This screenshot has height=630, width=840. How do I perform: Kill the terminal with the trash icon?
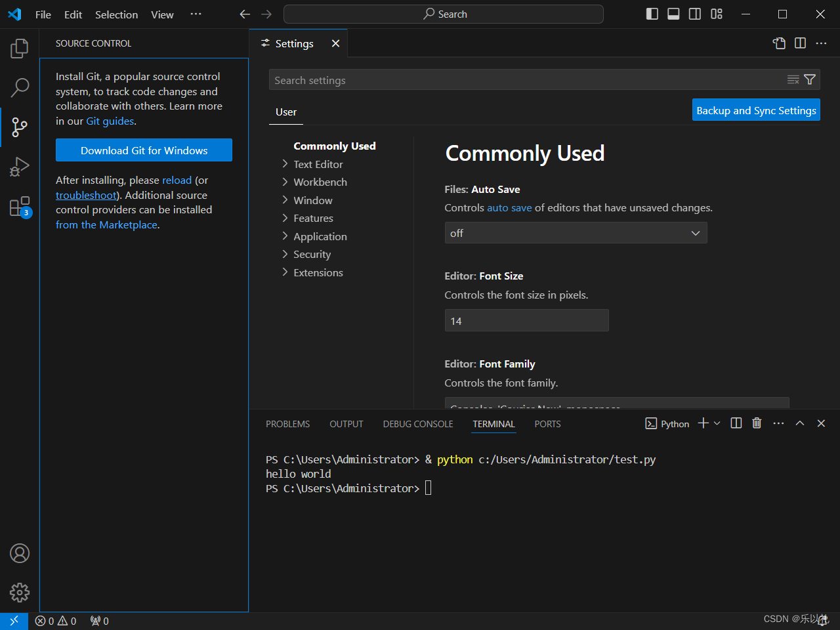click(757, 423)
